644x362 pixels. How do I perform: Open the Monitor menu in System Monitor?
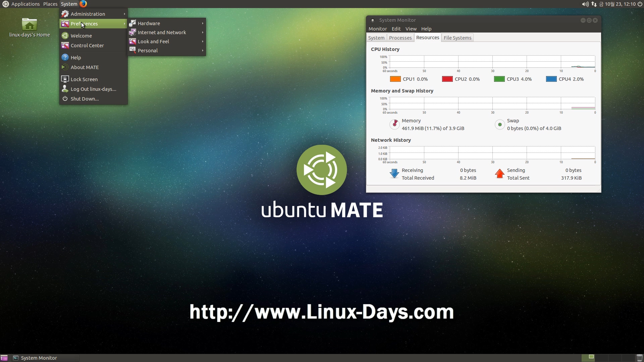[378, 29]
